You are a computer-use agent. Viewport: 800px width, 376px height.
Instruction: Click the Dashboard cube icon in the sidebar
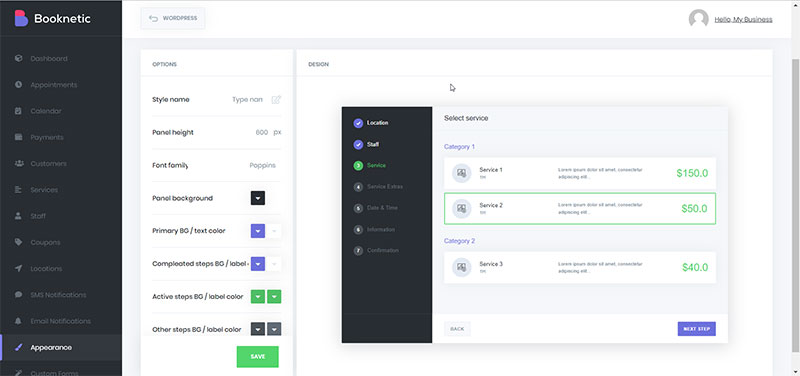point(19,58)
